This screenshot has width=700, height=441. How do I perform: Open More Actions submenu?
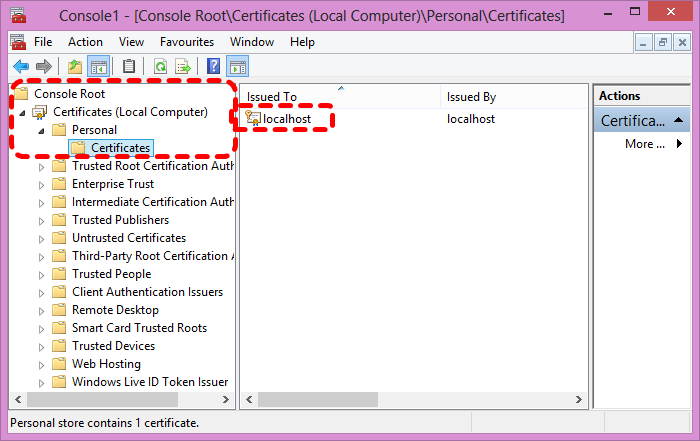point(654,144)
